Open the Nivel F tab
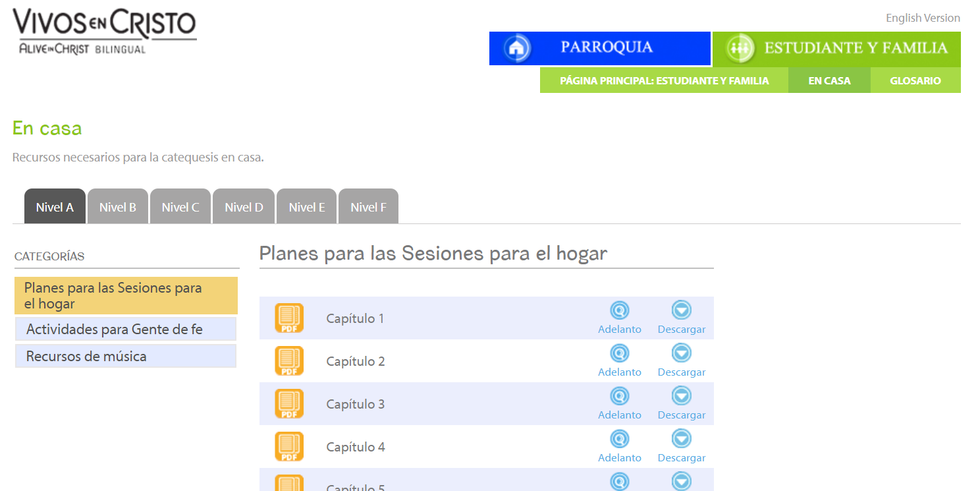Image resolution: width=980 pixels, height=491 pixels. click(368, 206)
